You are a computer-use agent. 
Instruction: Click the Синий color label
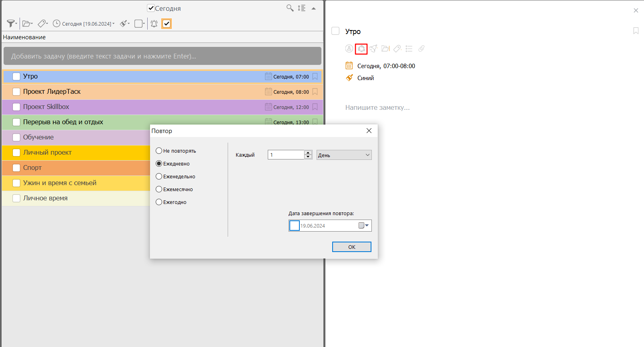pyautogui.click(x=365, y=78)
